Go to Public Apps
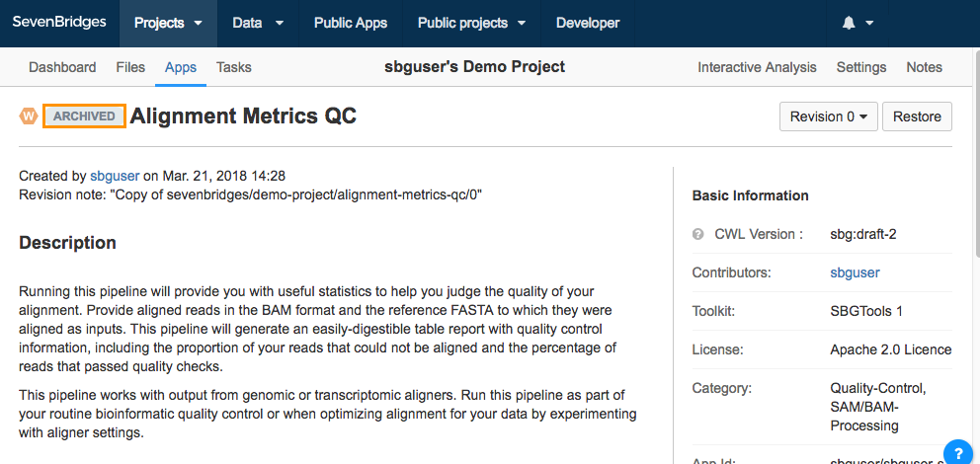 pyautogui.click(x=351, y=24)
